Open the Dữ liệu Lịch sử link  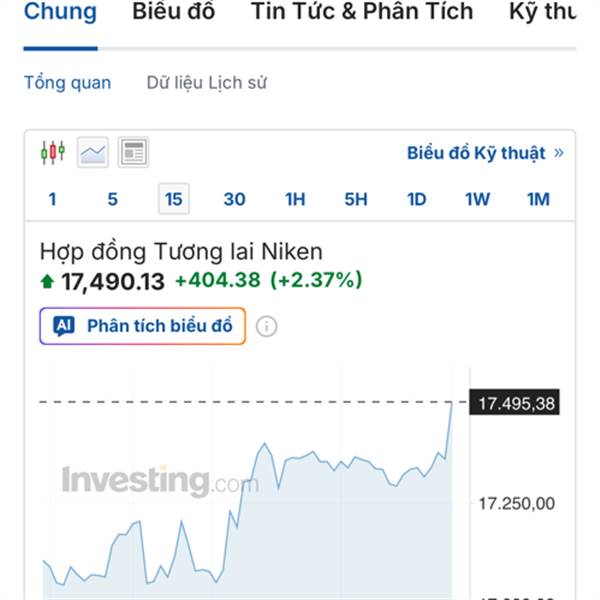click(x=207, y=83)
